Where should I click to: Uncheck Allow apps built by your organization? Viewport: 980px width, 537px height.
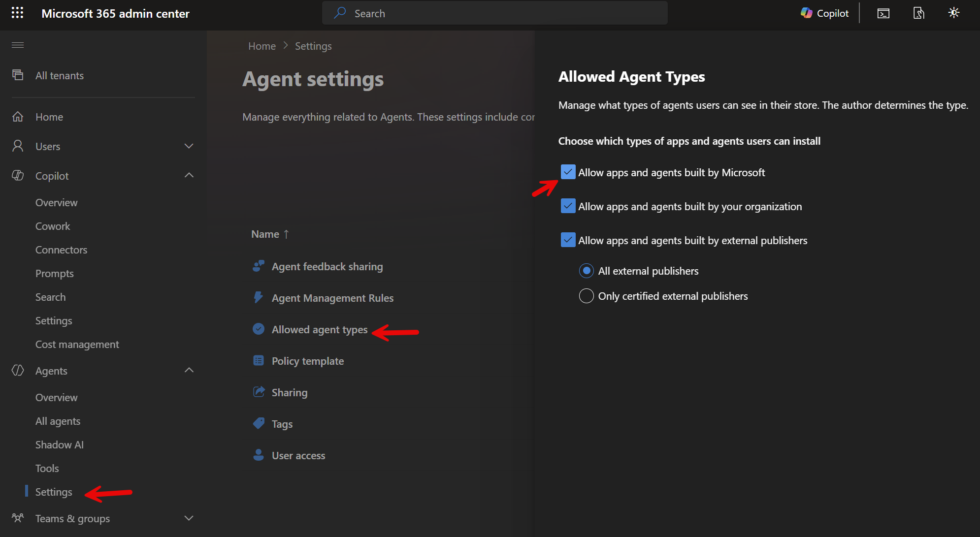(x=568, y=206)
